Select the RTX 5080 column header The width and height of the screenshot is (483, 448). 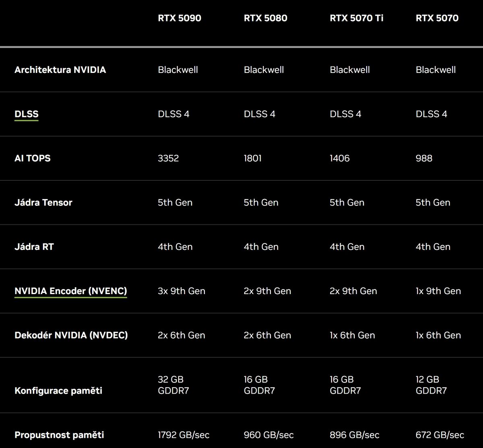266,18
